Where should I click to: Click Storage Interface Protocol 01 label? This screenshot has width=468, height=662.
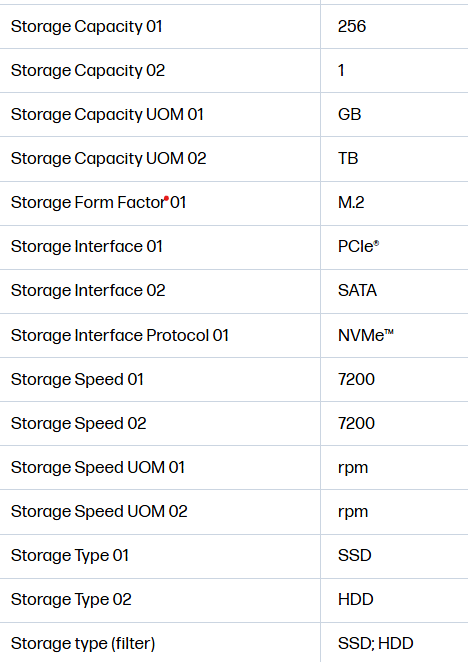pyautogui.click(x=120, y=336)
